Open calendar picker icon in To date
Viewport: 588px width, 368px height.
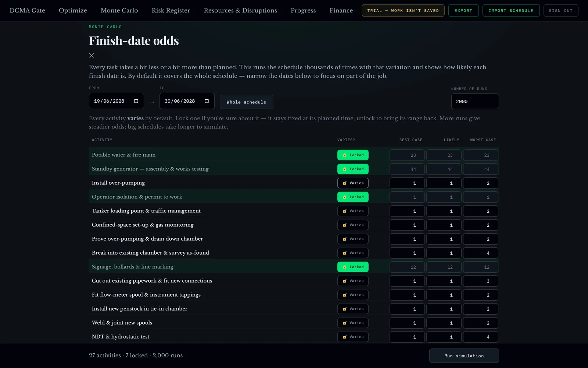pos(207,101)
